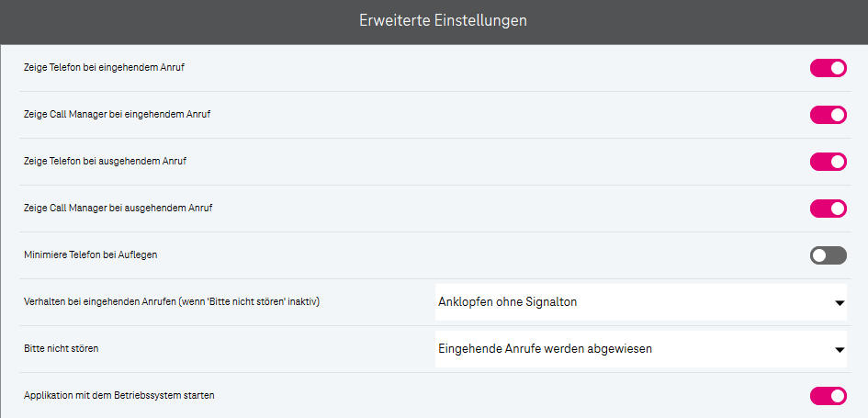This screenshot has height=418, width=868.
Task: Click the 'Erweiterte Einstellungen' header title
Action: pos(443,20)
